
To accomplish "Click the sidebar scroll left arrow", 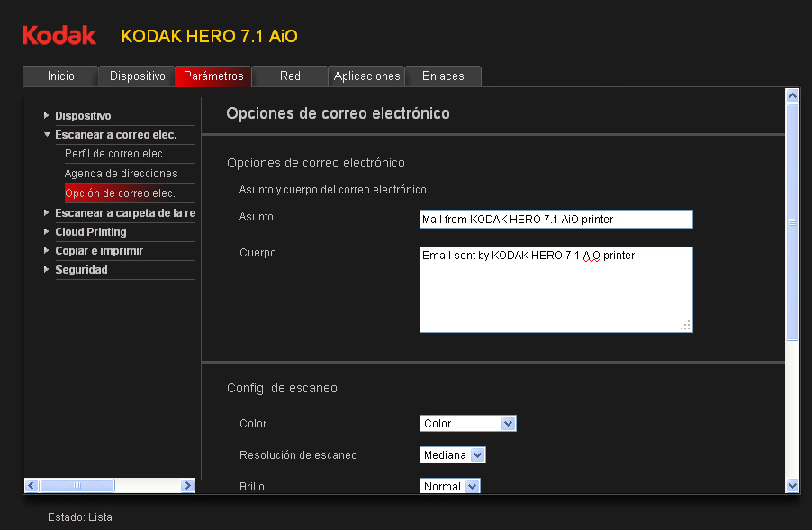I will coord(32,486).
